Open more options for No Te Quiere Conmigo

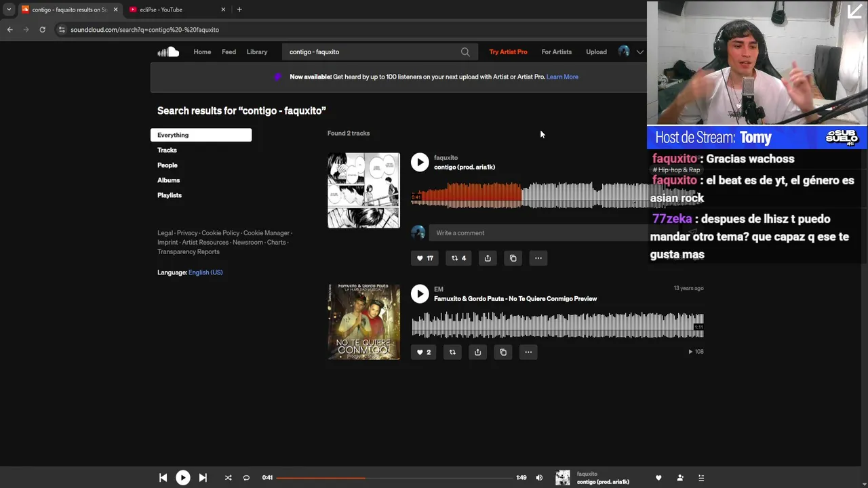528,352
